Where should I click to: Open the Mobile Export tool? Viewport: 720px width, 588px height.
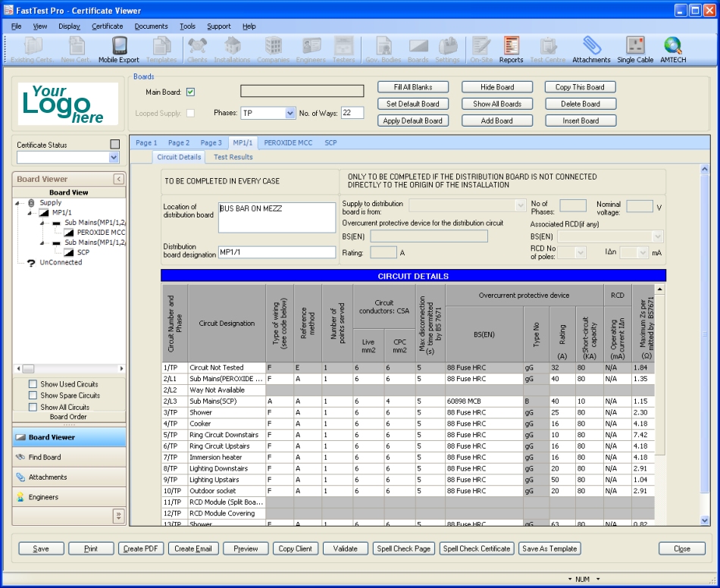118,49
